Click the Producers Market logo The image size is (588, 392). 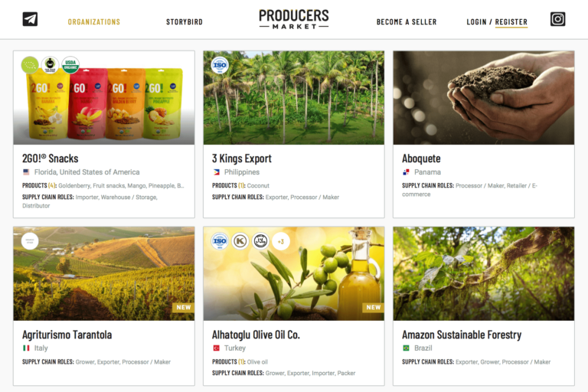(294, 19)
